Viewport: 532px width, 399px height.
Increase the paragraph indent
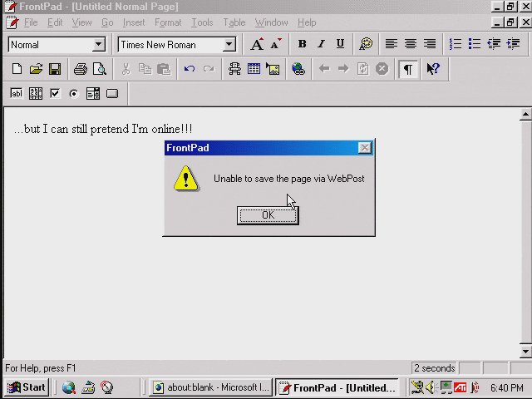[514, 44]
